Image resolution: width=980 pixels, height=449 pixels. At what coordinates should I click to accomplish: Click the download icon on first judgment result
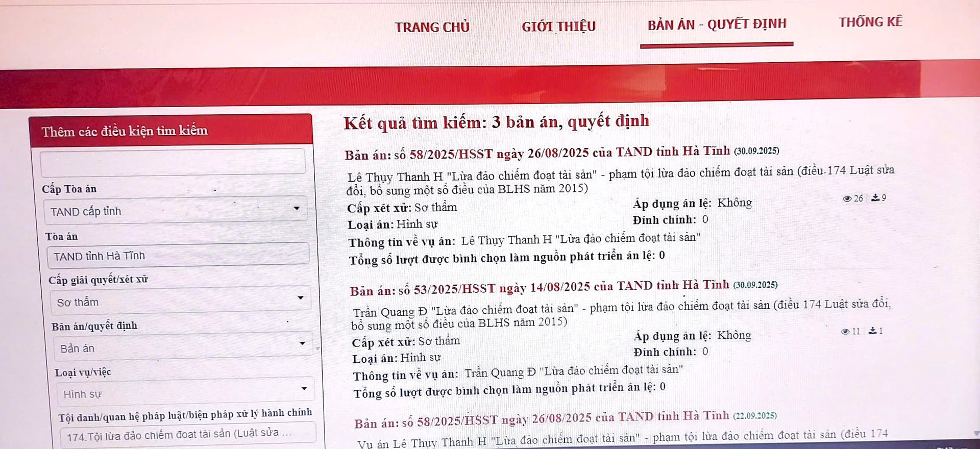pos(875,198)
